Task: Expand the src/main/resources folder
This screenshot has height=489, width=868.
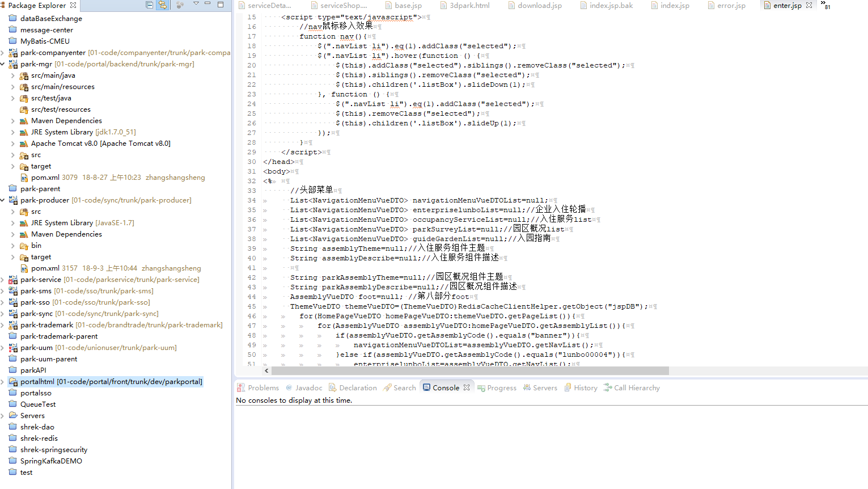Action: [13, 87]
